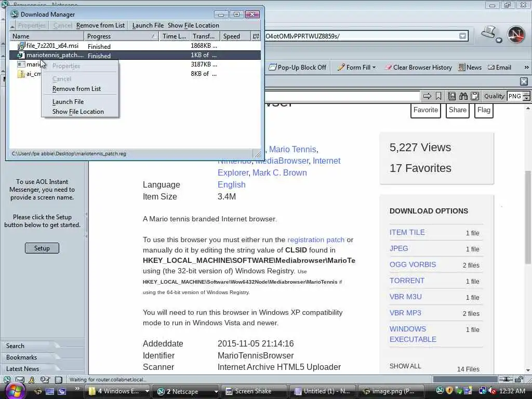This screenshot has height=399, width=532.
Task: Click the Netscape icon in system tray
Action: point(440,391)
